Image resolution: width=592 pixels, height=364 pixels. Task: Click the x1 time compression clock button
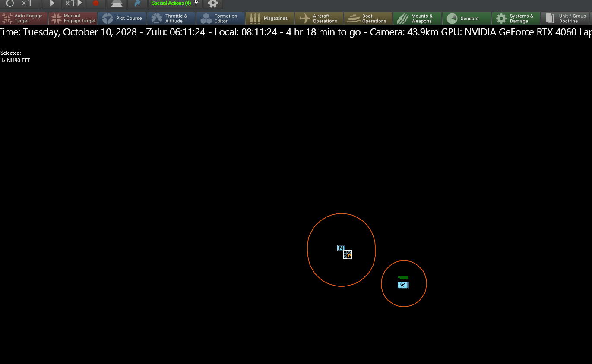pos(20,3)
